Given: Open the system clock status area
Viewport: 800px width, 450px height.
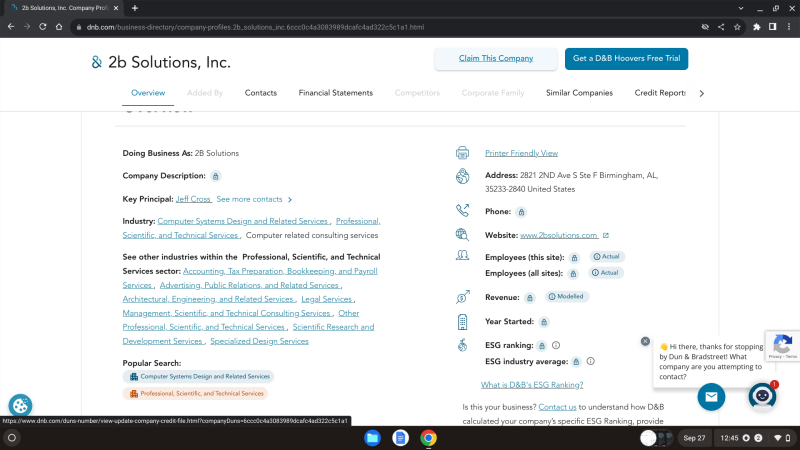Looking at the screenshot, I should click(x=754, y=438).
